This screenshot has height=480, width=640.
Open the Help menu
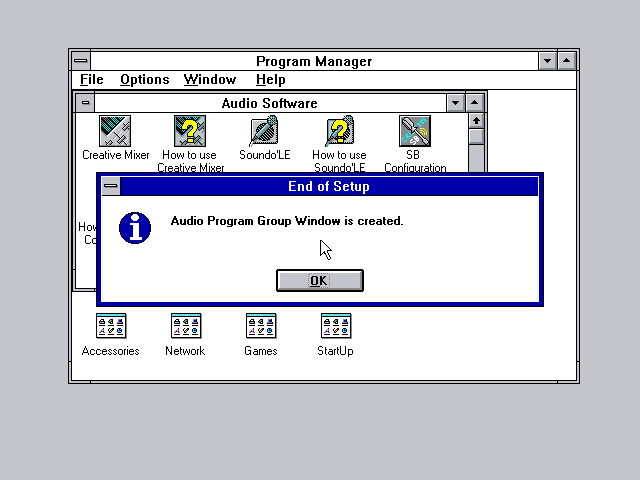click(270, 80)
